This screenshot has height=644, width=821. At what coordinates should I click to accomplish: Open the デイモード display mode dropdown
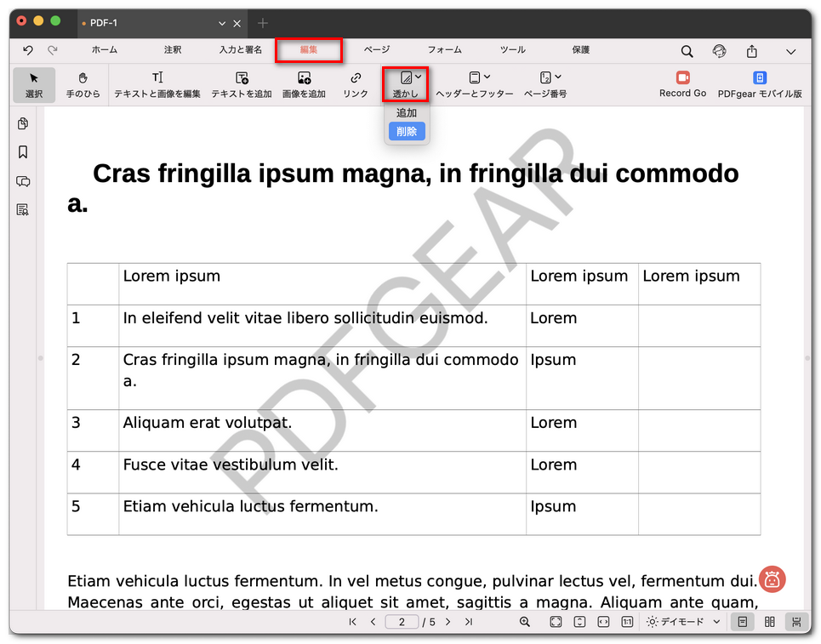tap(683, 622)
